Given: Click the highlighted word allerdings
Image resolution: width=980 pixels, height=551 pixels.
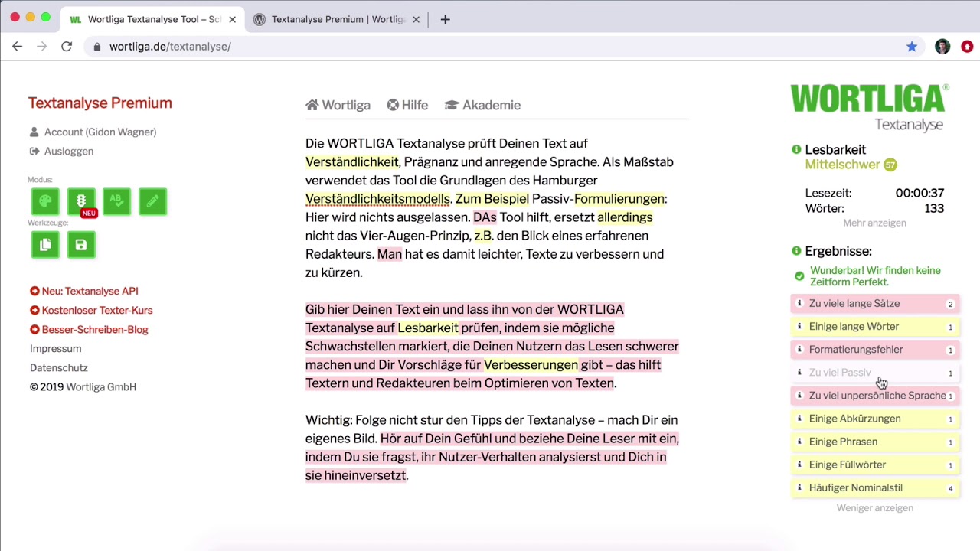Looking at the screenshot, I should point(625,217).
